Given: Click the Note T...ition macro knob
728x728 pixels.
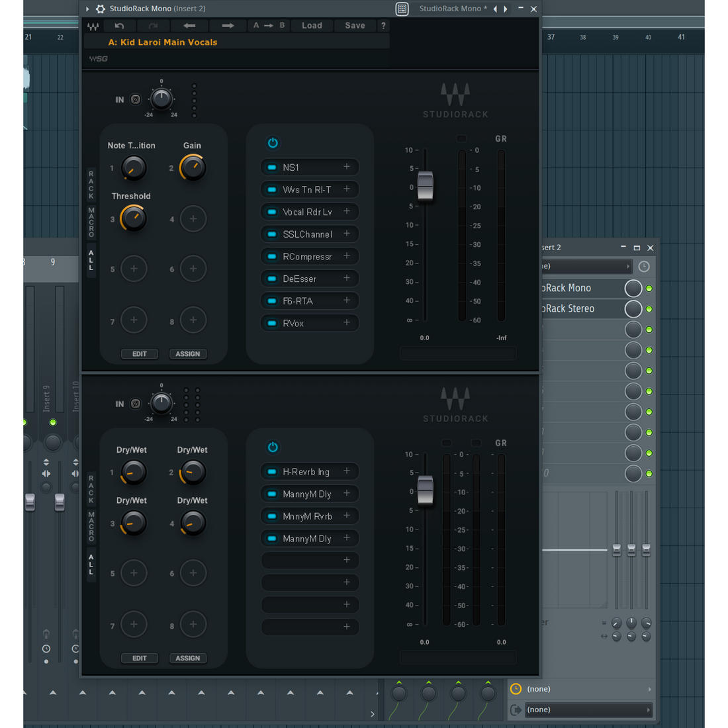Looking at the screenshot, I should click(x=134, y=167).
